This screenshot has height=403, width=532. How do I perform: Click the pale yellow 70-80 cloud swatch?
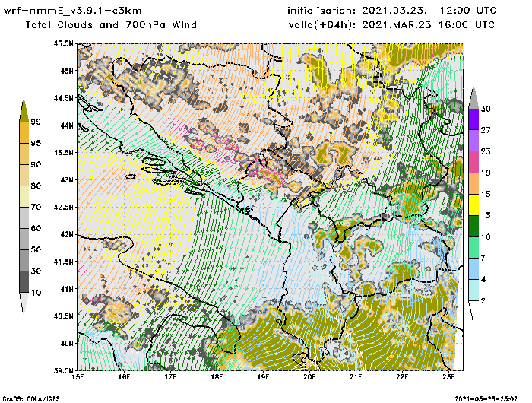(x=24, y=197)
